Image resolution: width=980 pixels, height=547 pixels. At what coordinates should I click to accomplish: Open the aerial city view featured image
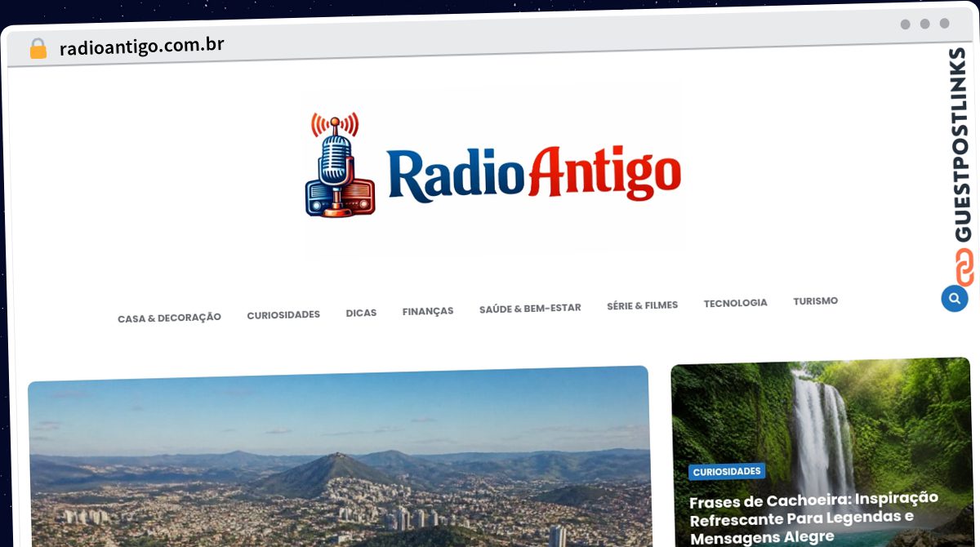point(339,457)
